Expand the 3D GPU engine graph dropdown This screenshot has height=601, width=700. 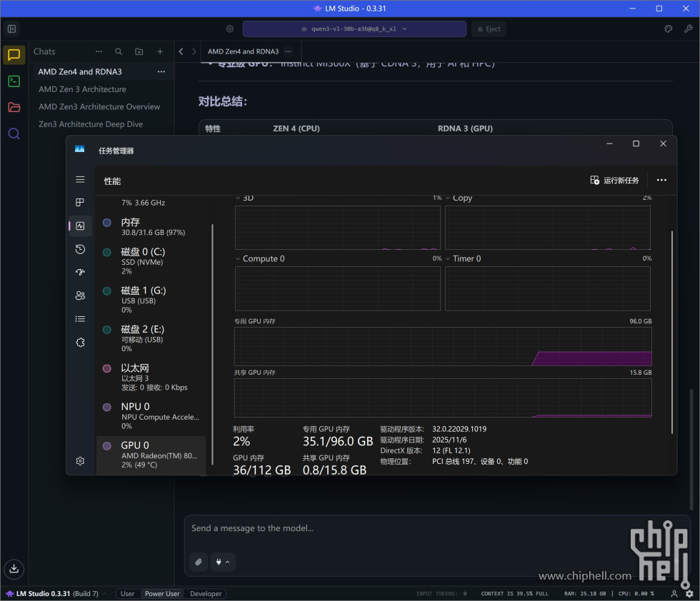coord(239,198)
